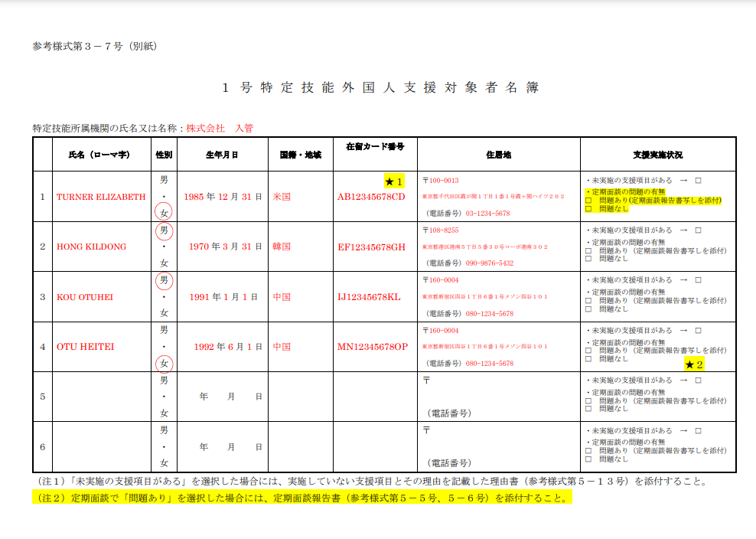Tick 未実施の支援項目がある box in row 3
This screenshot has width=756, height=539.
(x=698, y=281)
